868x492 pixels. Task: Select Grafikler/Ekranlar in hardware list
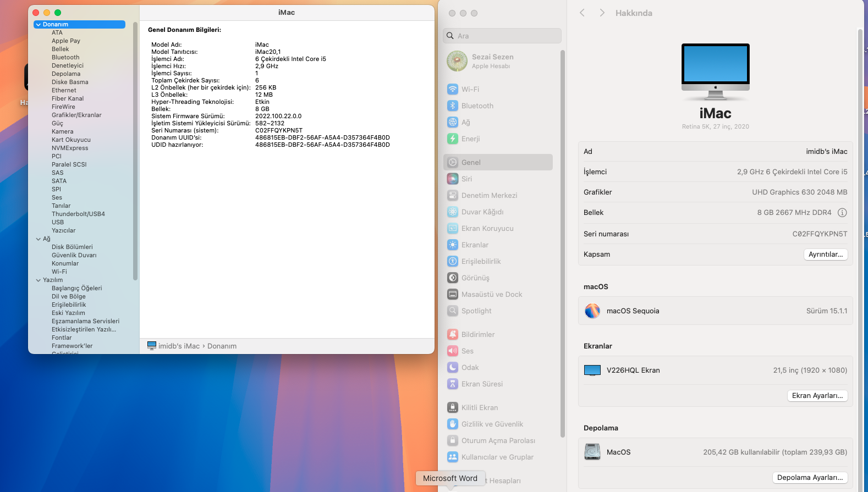tap(76, 115)
